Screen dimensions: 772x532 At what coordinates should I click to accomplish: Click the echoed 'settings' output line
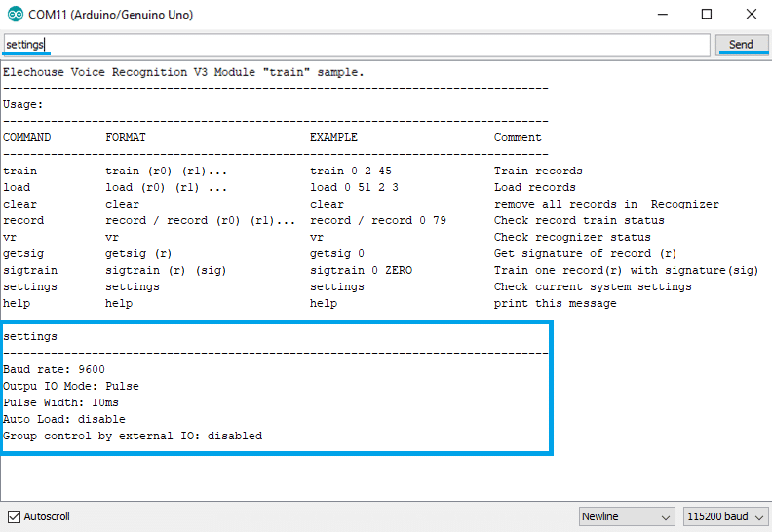click(30, 336)
